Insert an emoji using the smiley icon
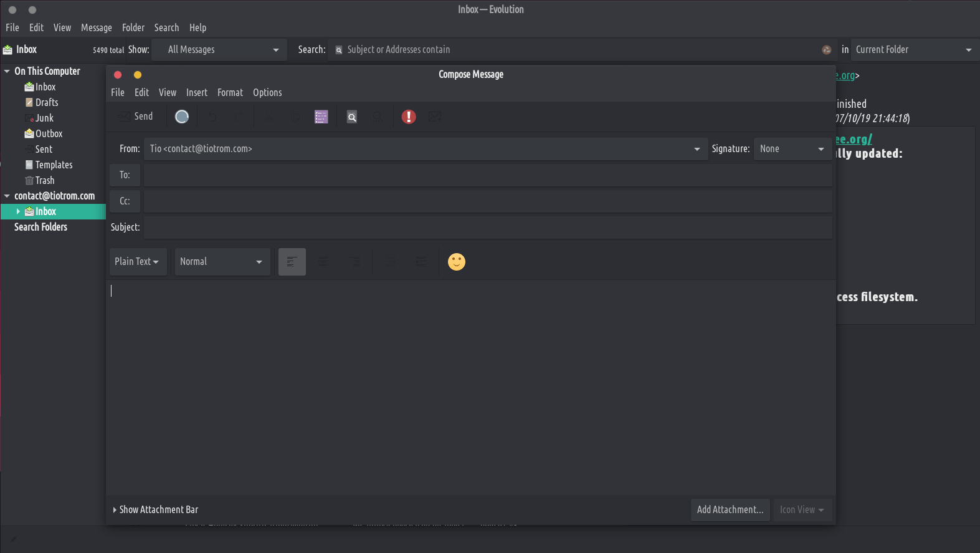 pyautogui.click(x=457, y=262)
